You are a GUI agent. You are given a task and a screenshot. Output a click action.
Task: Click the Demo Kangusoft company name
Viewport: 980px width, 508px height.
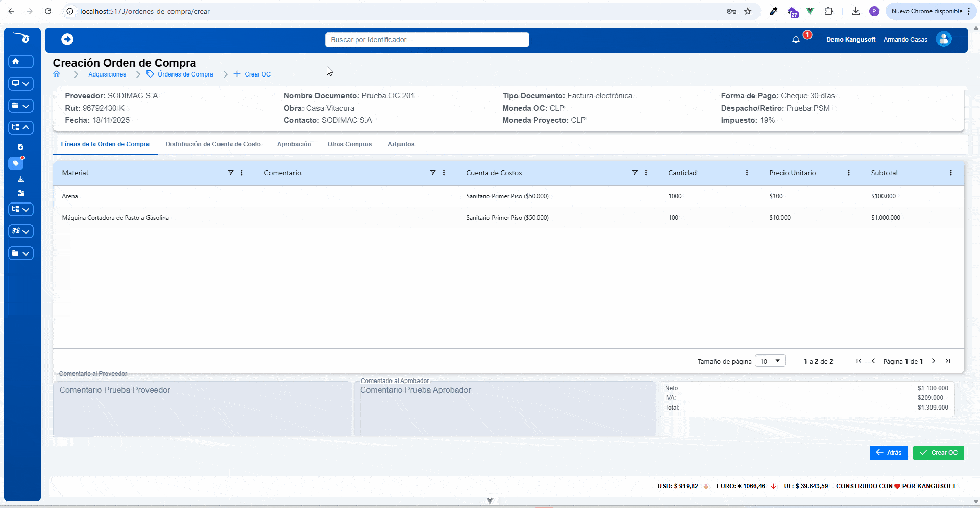[x=851, y=40]
